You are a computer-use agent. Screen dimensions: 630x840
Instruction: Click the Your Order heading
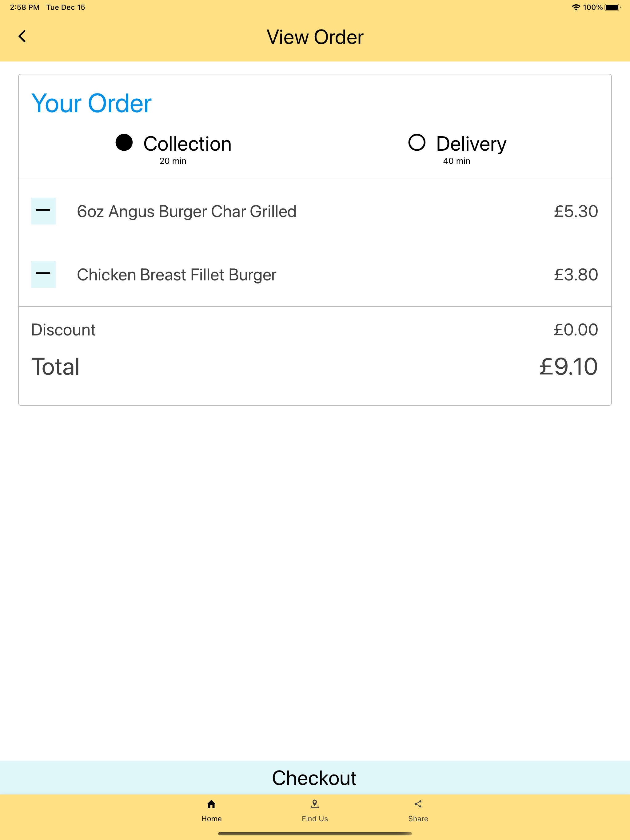(x=91, y=103)
